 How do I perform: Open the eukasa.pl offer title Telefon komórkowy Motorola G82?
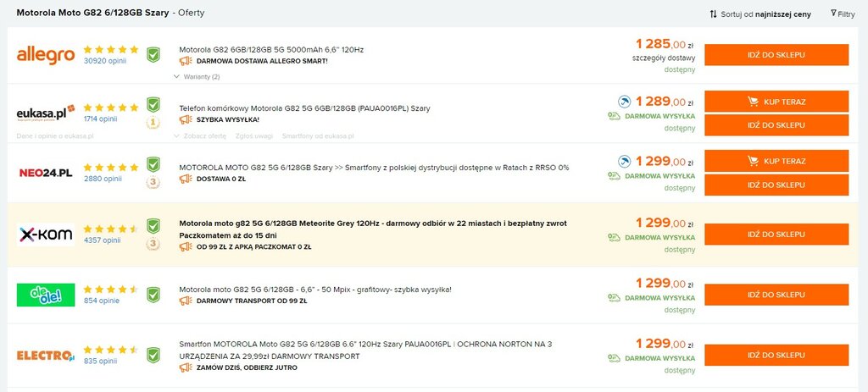click(x=304, y=108)
